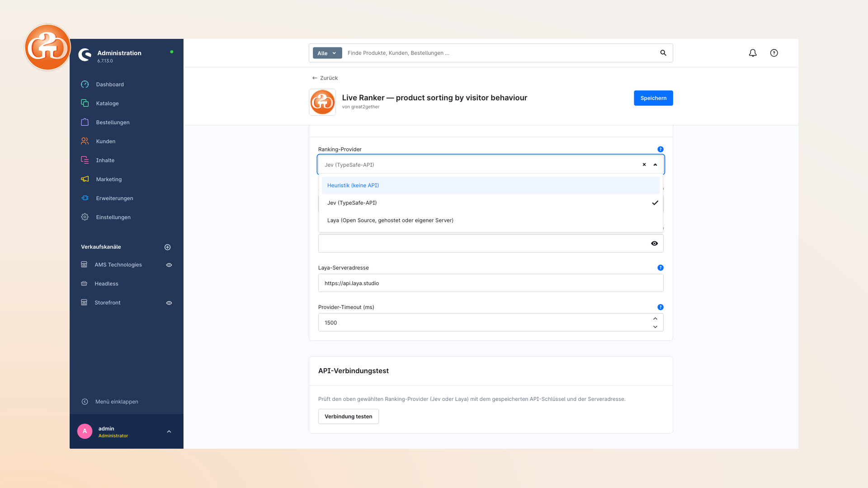Select Laya (Open Source) option

coord(491,221)
